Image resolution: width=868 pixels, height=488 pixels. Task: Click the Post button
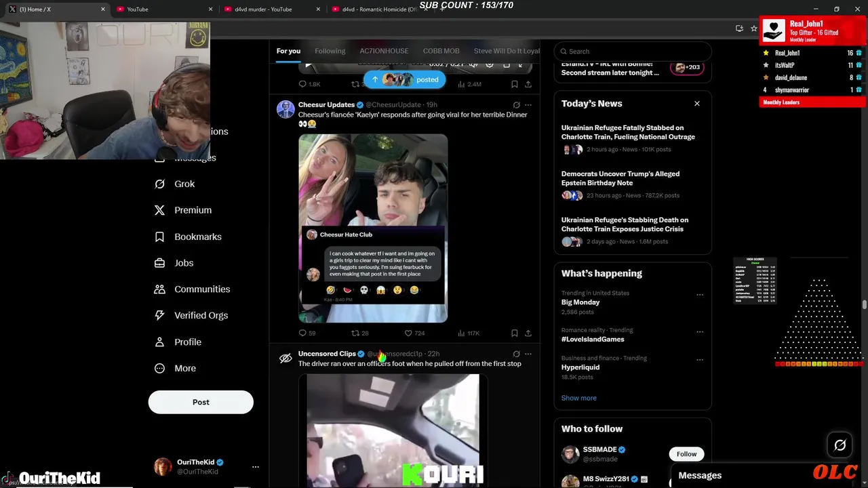[201, 402]
